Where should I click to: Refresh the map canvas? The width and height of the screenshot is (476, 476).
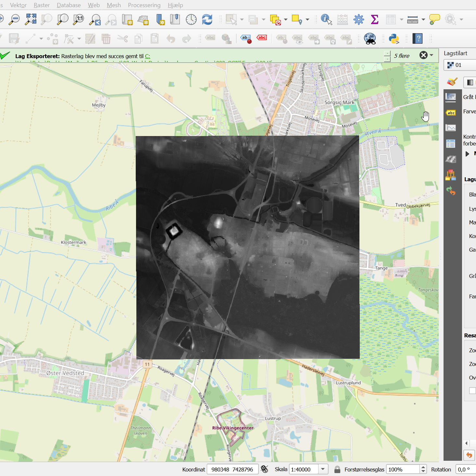[x=207, y=19]
